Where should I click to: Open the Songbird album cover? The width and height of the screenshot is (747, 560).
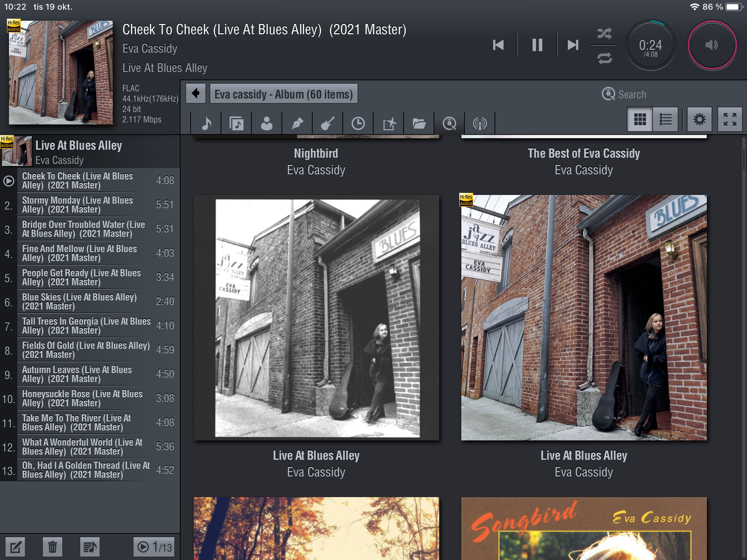click(x=584, y=529)
